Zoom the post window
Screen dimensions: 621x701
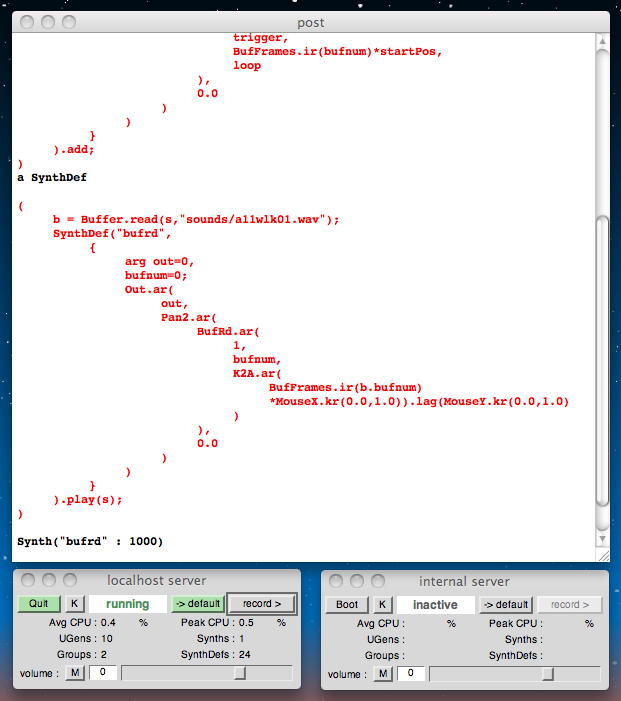69,22
